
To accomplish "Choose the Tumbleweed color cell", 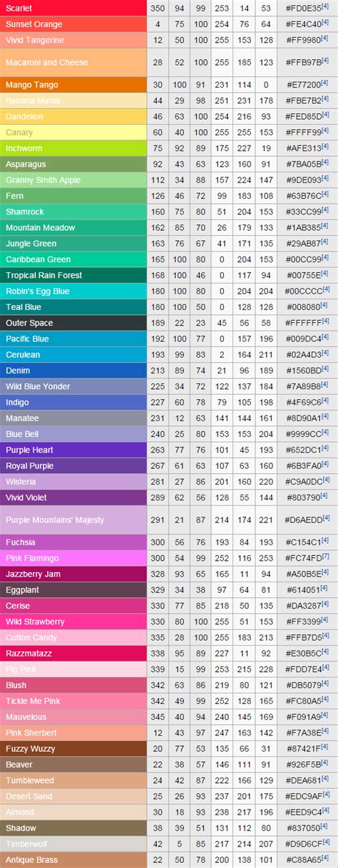I will 73,780.
